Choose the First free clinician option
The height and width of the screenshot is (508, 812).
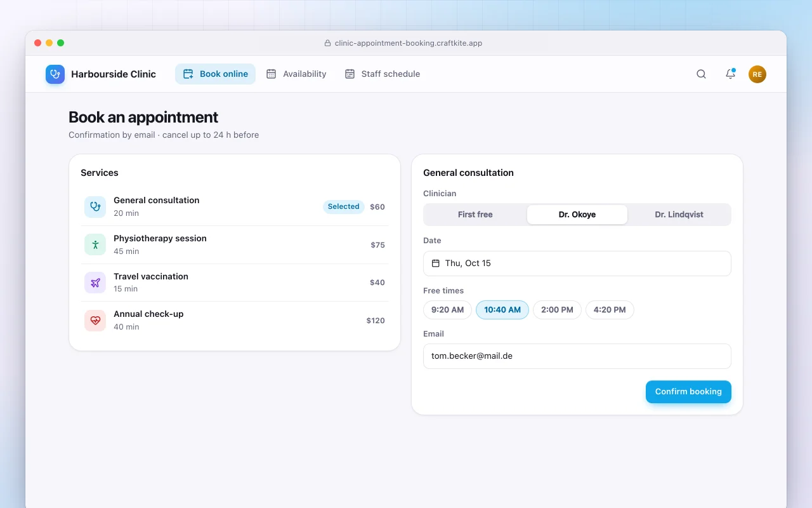pyautogui.click(x=475, y=215)
